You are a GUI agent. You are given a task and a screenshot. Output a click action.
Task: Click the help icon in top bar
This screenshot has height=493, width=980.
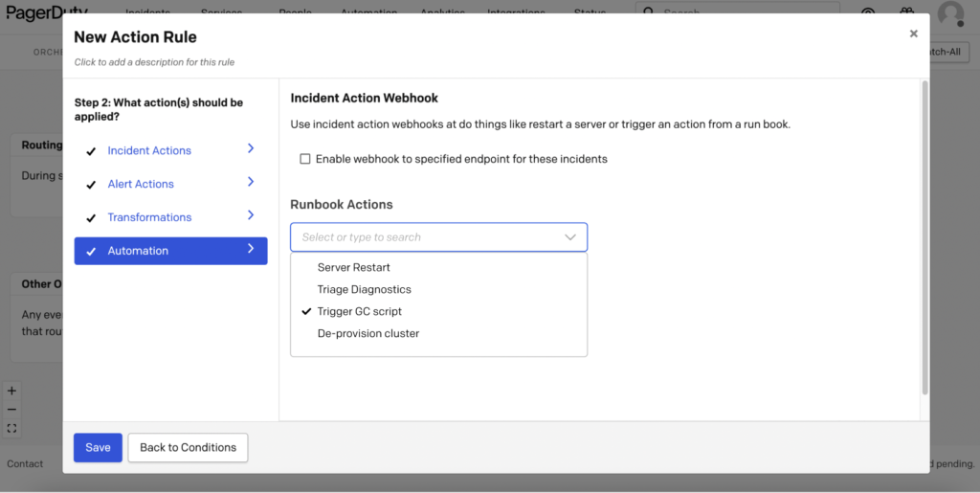coord(868,12)
